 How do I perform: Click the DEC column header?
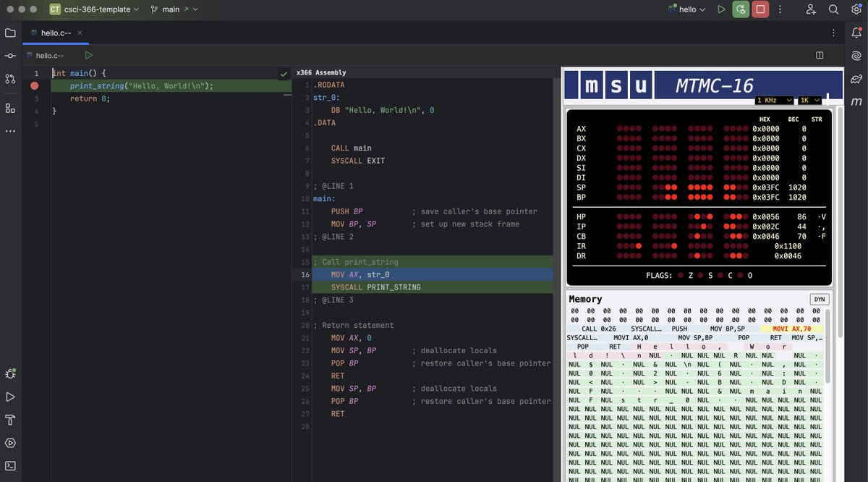pos(793,119)
